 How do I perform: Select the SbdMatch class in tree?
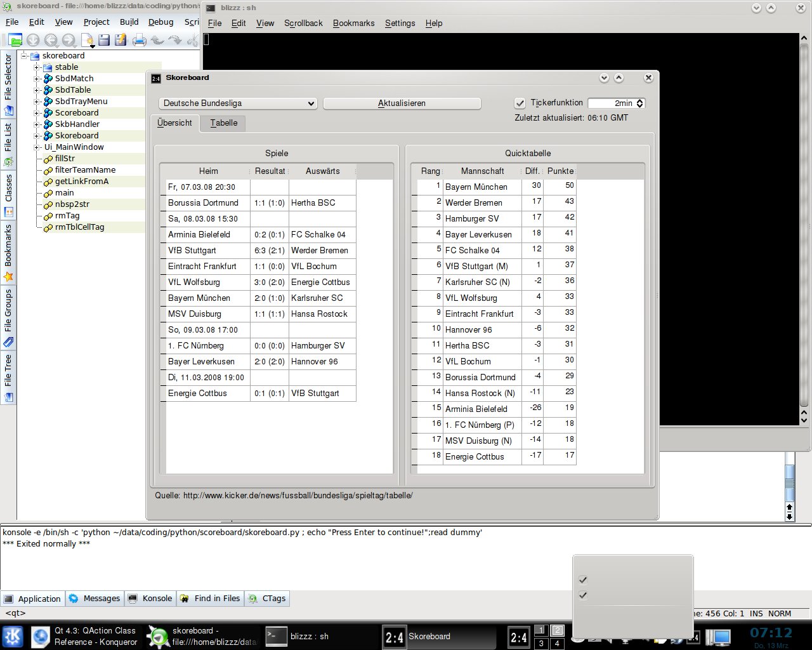pyautogui.click(x=74, y=78)
